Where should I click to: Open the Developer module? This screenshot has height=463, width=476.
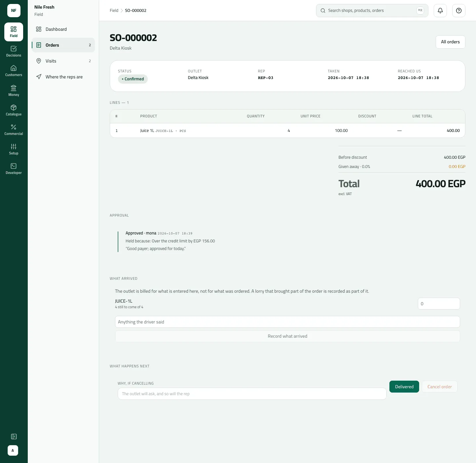pyautogui.click(x=14, y=169)
